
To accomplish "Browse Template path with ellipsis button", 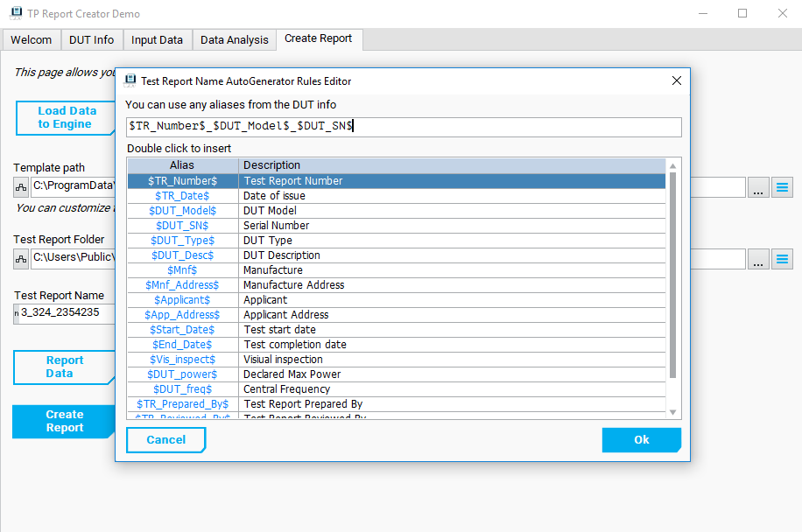I will pos(758,187).
